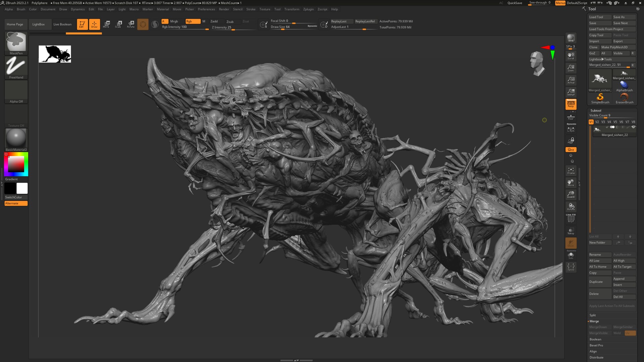This screenshot has width=644, height=362.
Task: Toggle visibility eye of Merged_sishen_22 subtool
Action: point(633,127)
